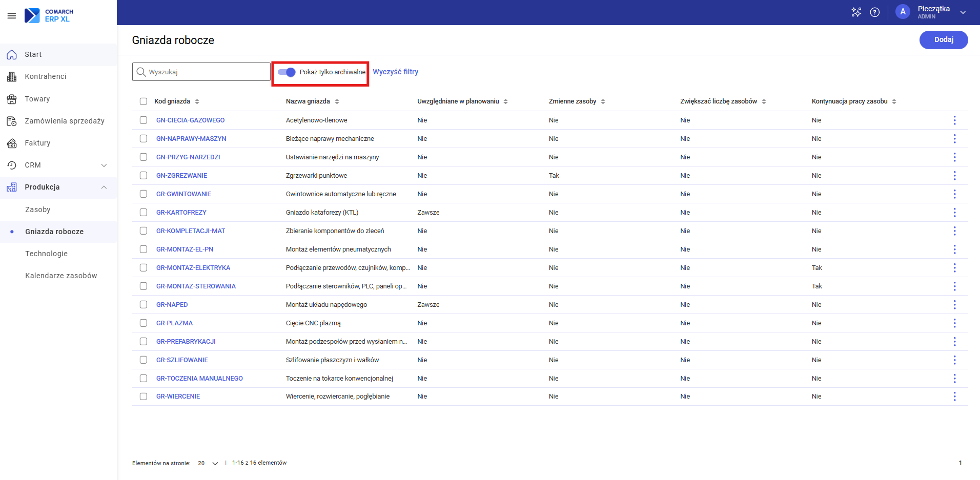Screen dimensions: 980x480
Task: Collapse the Produkcja sidebar section
Action: [x=104, y=187]
